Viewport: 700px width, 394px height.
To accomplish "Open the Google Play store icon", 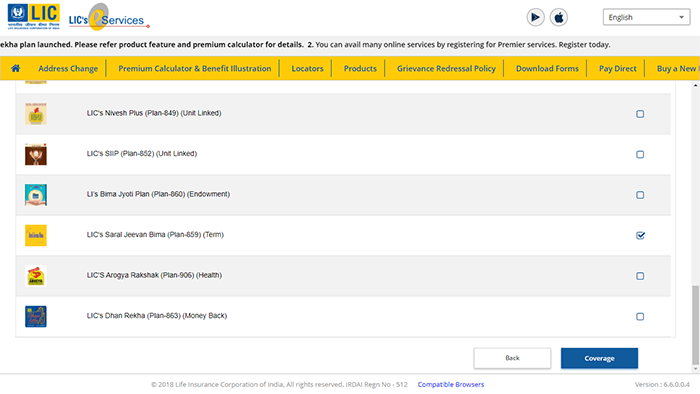I will point(535,17).
